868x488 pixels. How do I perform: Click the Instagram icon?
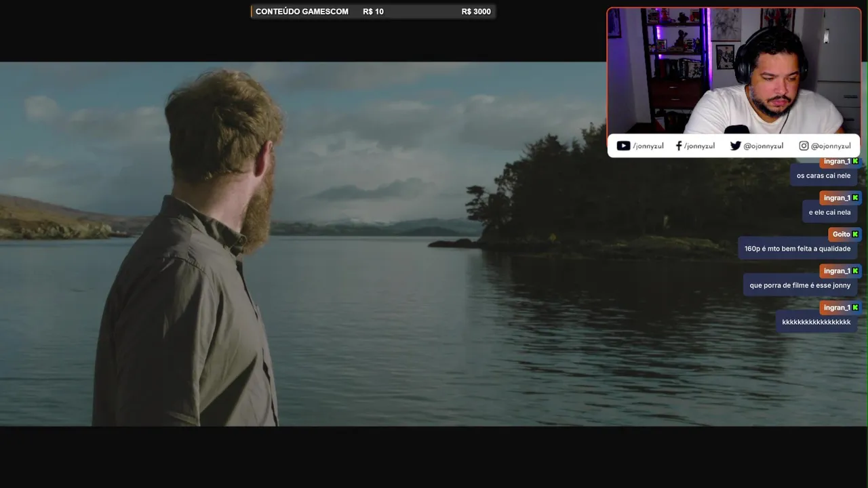pyautogui.click(x=804, y=146)
